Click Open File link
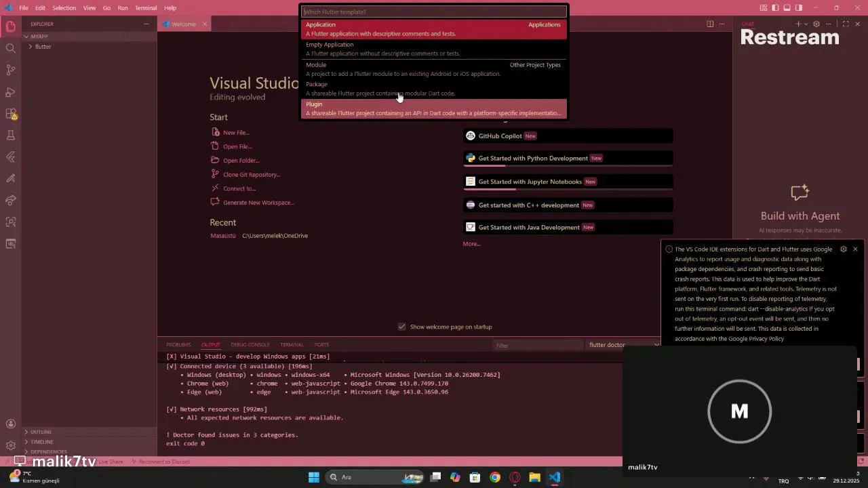 [237, 146]
